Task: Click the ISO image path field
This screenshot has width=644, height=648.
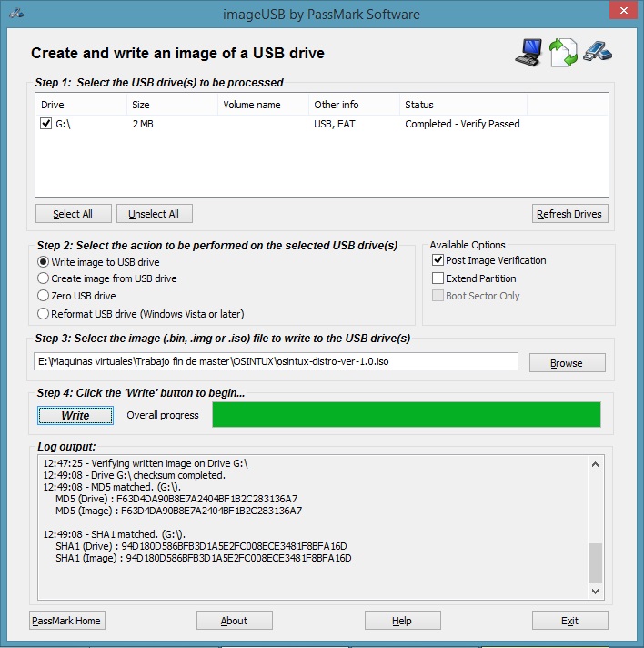Action: tap(277, 362)
